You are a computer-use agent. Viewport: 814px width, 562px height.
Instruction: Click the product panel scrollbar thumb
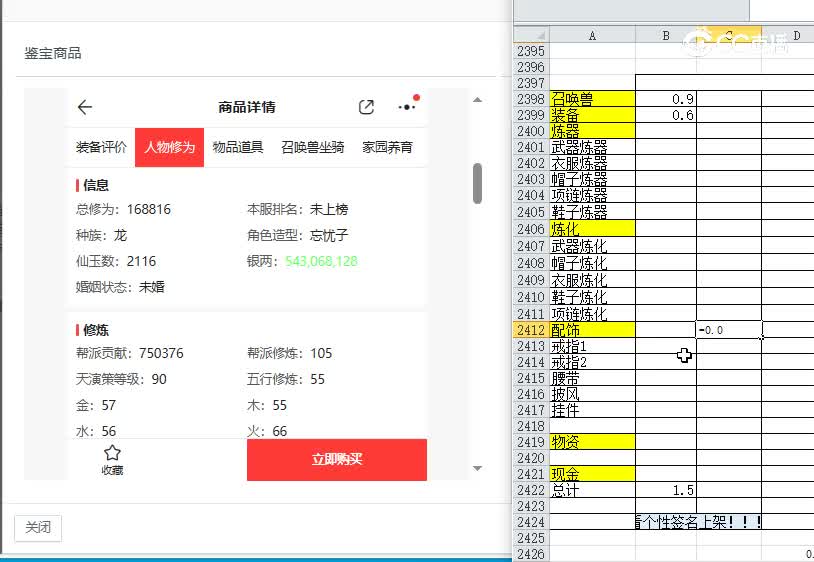pos(478,183)
